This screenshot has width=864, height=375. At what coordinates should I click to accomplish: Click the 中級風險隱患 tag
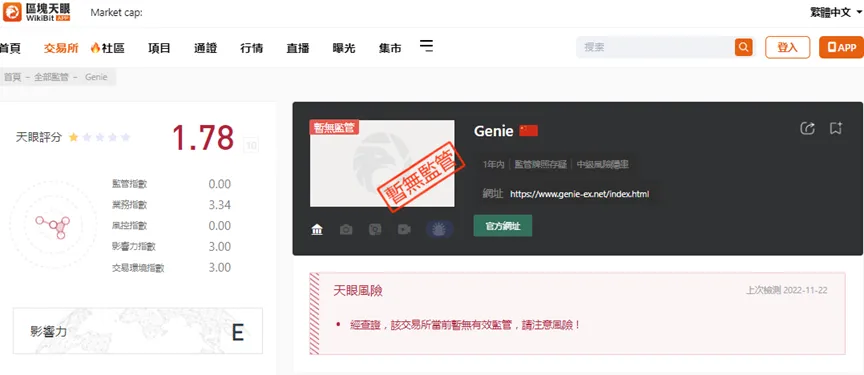pos(603,164)
